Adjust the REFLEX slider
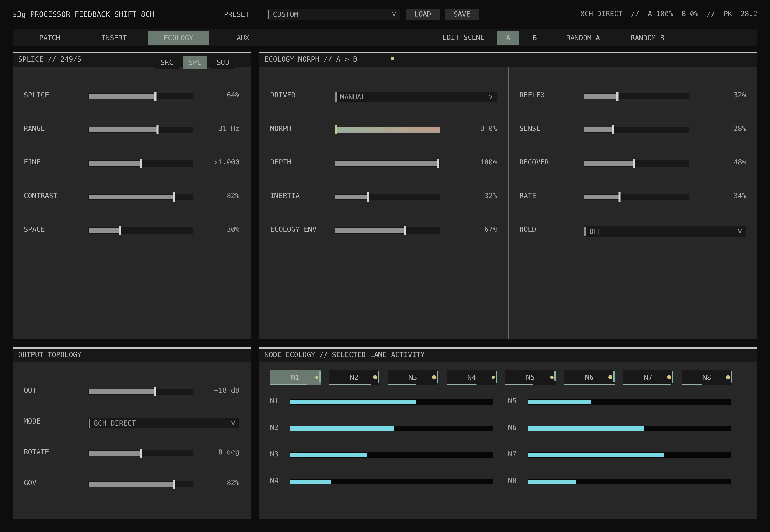This screenshot has width=770, height=532. tap(636, 96)
